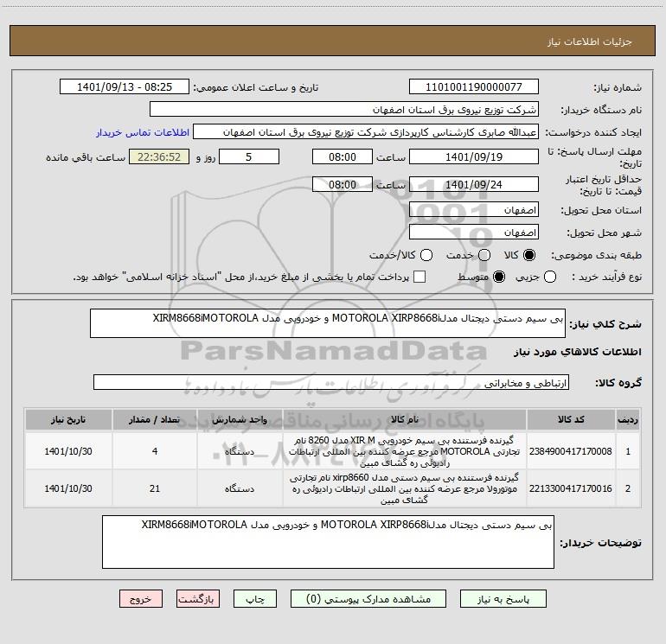Image resolution: width=666 pixels, height=644 pixels.
Task: Click the شرح کلی نیاز text area
Action: click(x=328, y=323)
